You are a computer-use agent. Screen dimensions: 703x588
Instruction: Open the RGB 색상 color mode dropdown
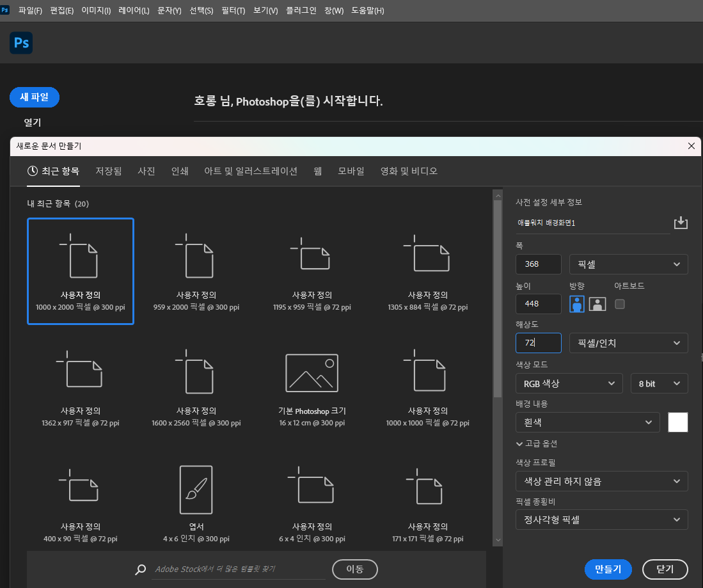[569, 383]
